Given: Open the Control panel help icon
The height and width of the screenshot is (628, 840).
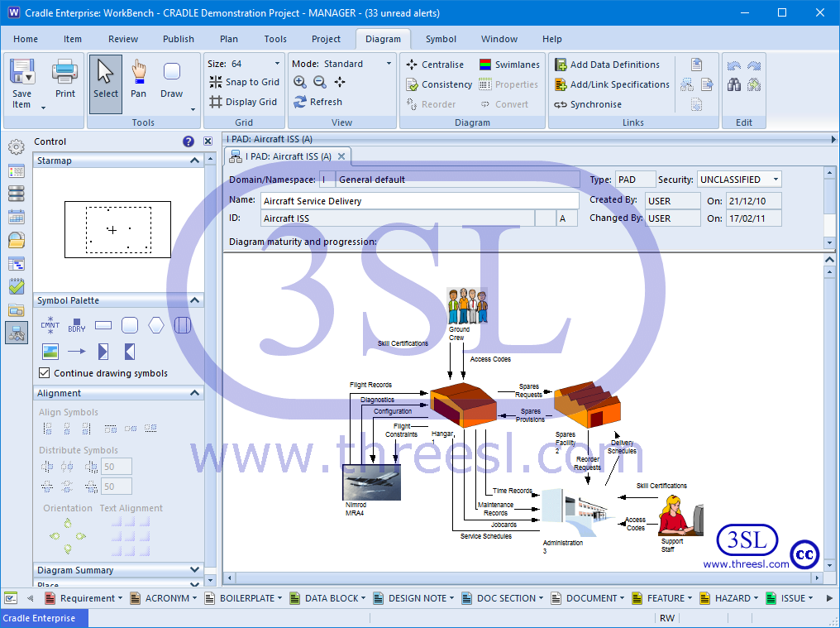Looking at the screenshot, I should tap(188, 141).
